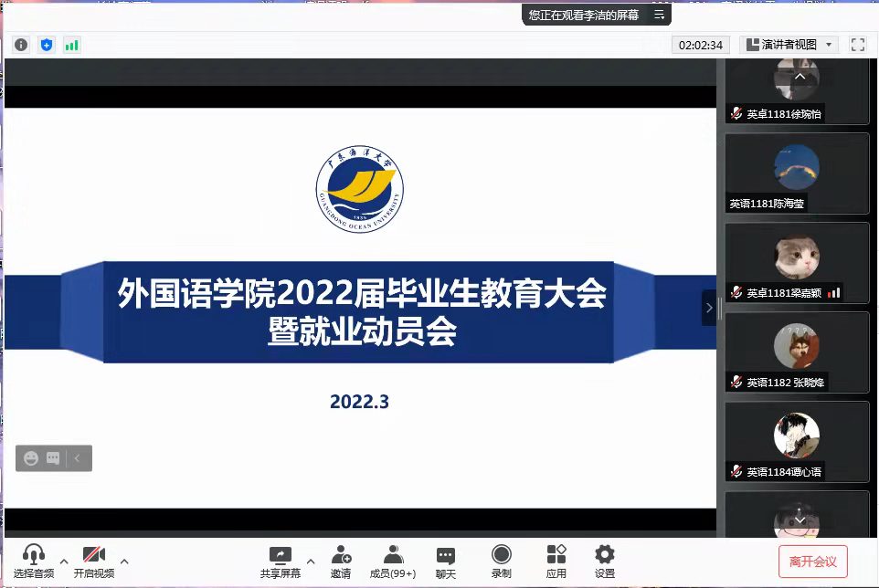The width and height of the screenshot is (879, 588).
Task: Toggle full screen mode icon
Action: (x=857, y=44)
